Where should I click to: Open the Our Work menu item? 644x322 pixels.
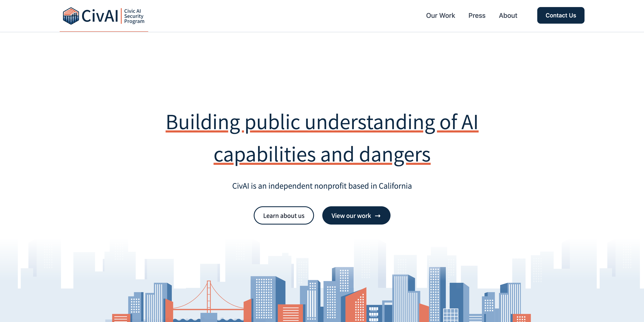(440, 16)
